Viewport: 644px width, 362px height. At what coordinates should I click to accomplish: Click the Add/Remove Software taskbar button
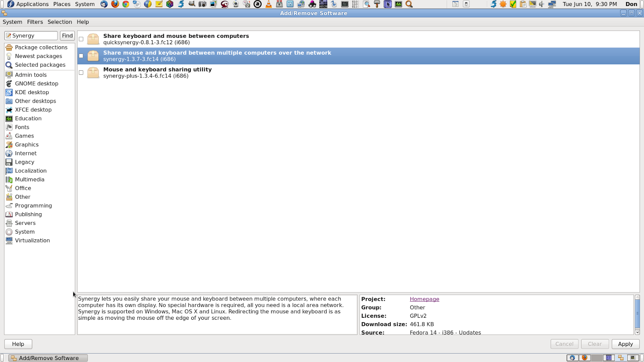point(48,358)
